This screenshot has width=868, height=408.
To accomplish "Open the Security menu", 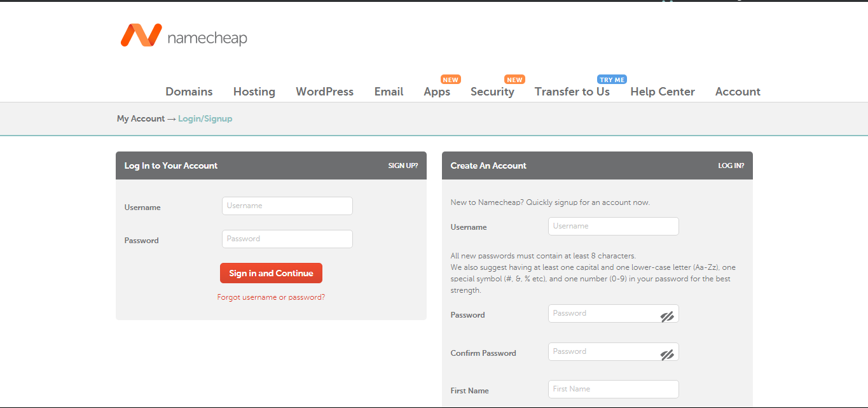I will tap(492, 92).
